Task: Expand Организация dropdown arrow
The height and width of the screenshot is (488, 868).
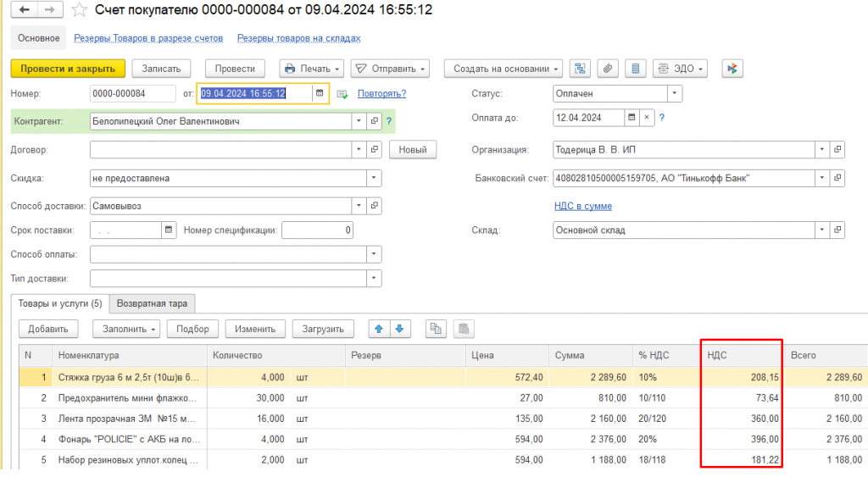Action: (x=822, y=149)
